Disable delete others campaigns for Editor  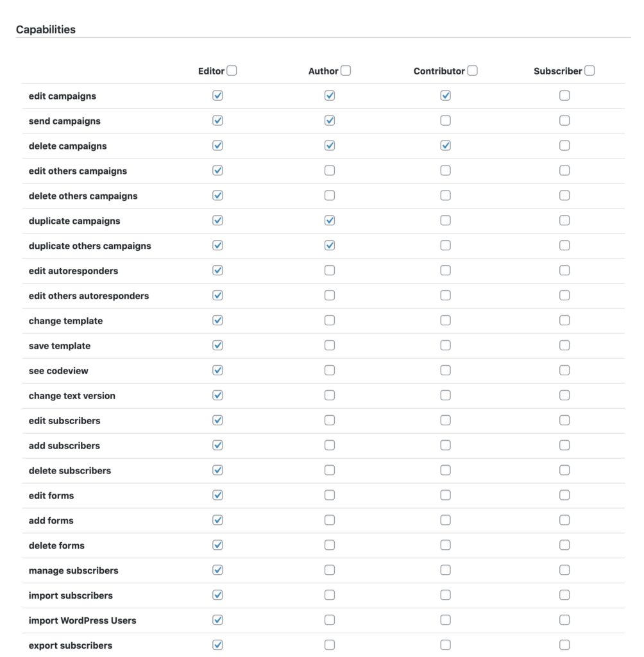click(x=217, y=195)
